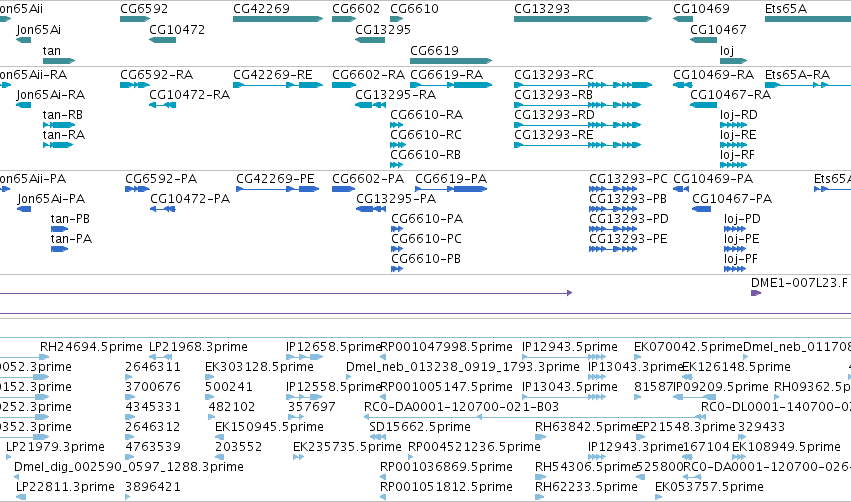Select transcript CG6592-RA

[156, 75]
